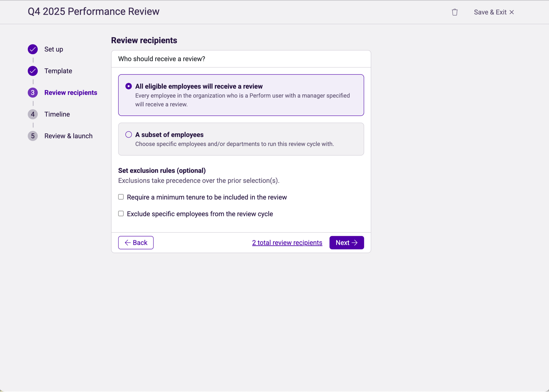
Task: Check Exclude specific employees checkbox
Action: [x=121, y=214]
